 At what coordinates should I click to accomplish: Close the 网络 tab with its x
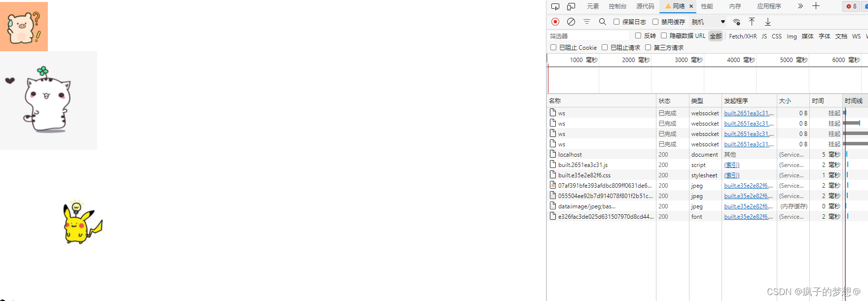pyautogui.click(x=691, y=6)
